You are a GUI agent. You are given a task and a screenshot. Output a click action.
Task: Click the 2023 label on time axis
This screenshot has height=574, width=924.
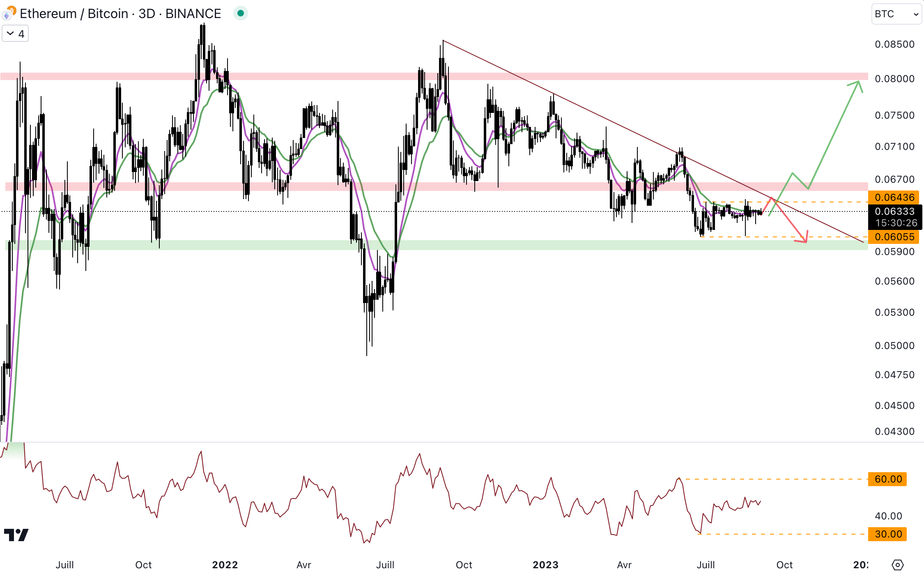[x=545, y=565]
